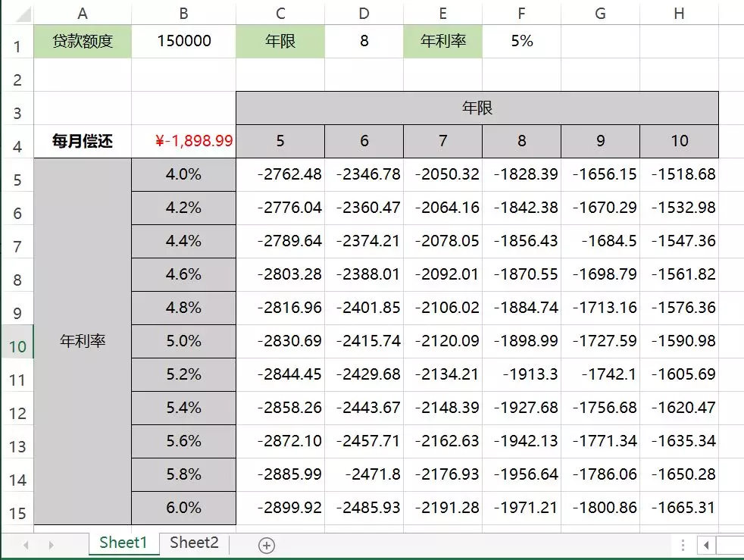Select row 10 header
This screenshot has width=744, height=560.
pos(17,342)
